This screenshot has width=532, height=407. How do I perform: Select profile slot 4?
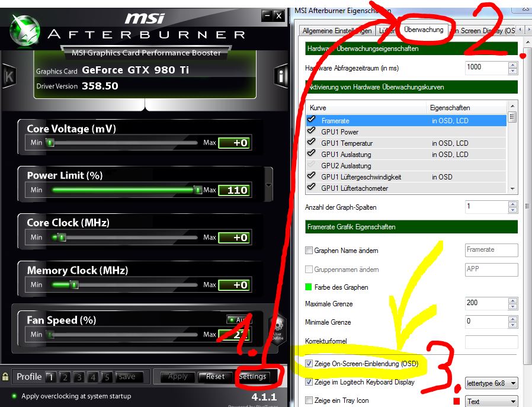pyautogui.click(x=93, y=377)
